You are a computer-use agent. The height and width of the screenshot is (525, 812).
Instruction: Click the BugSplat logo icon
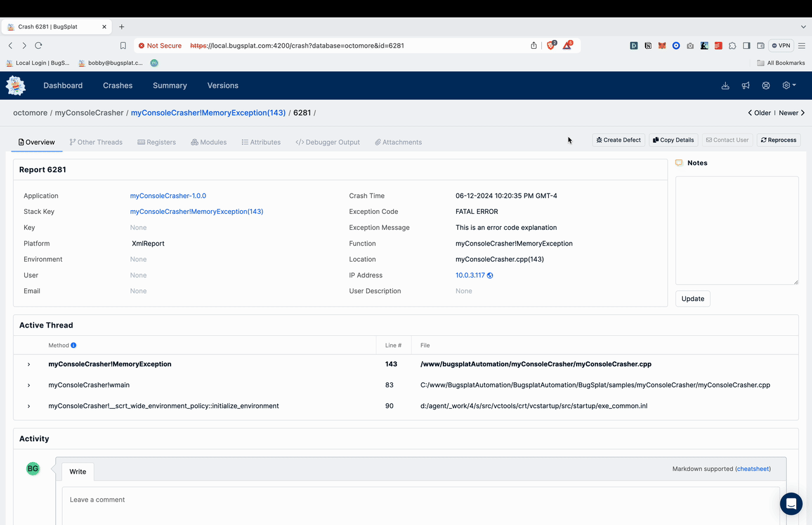pyautogui.click(x=16, y=86)
